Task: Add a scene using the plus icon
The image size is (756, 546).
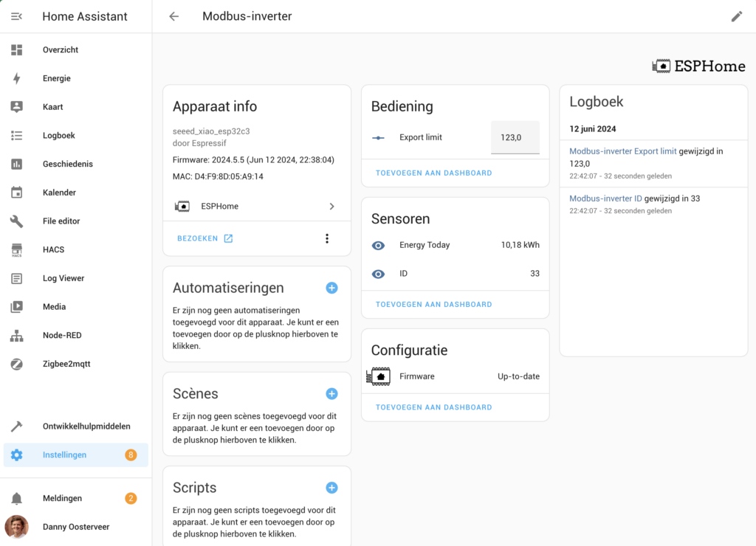Action: tap(331, 394)
